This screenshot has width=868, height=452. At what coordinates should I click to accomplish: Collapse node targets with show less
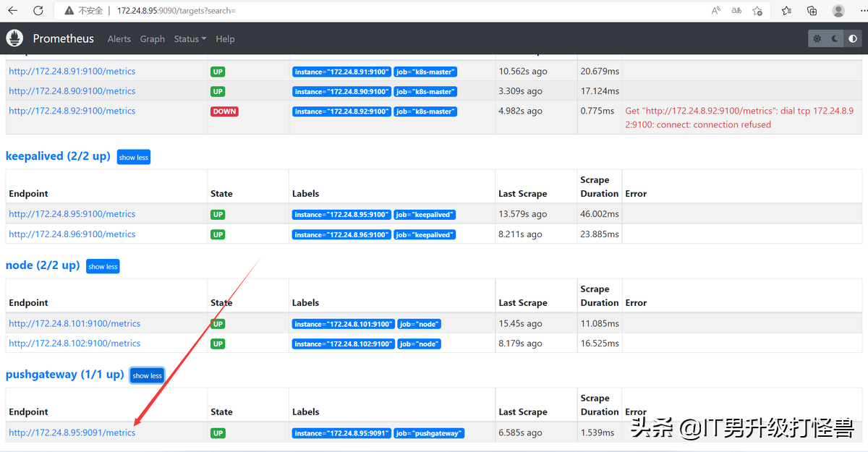pos(103,267)
